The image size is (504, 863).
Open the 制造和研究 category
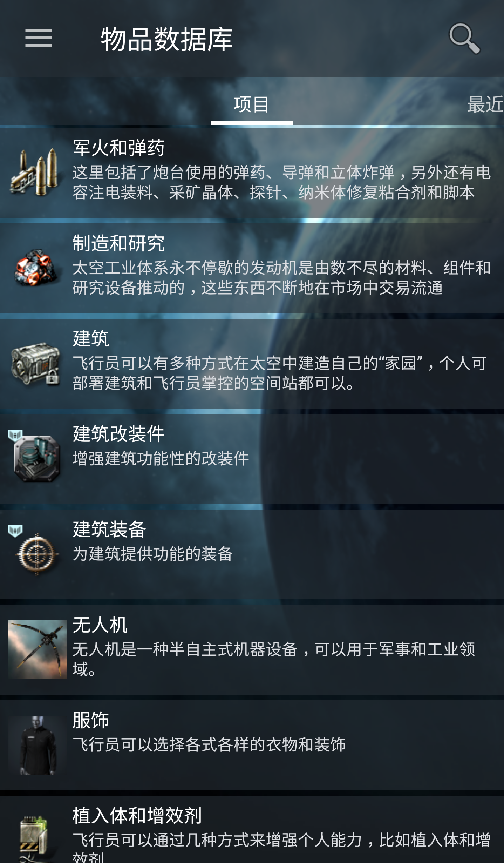252,268
